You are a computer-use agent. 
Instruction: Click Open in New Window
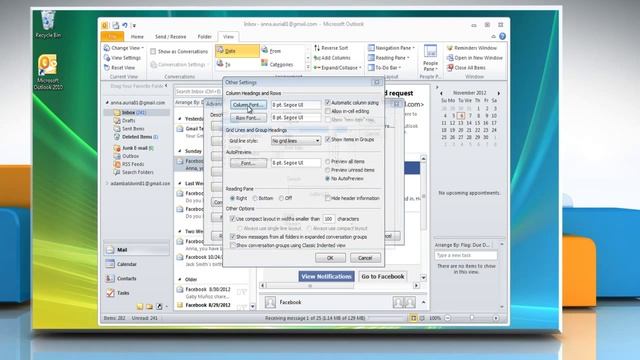[475, 58]
